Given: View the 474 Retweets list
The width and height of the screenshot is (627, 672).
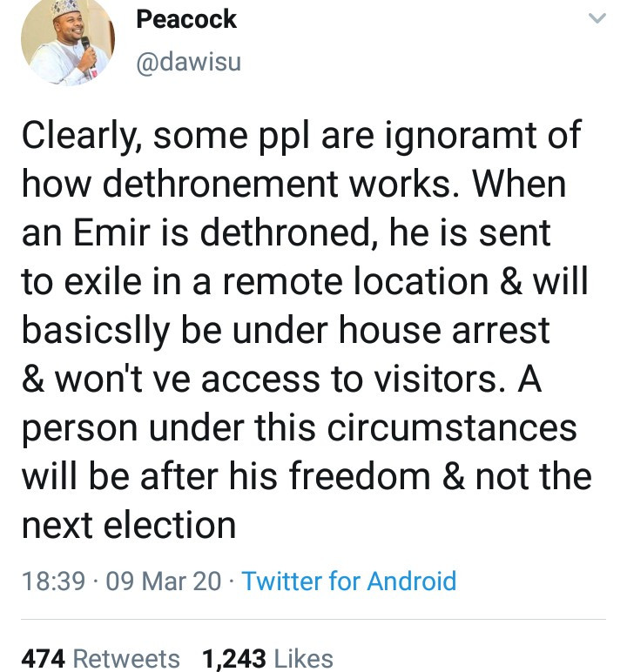Looking at the screenshot, I should tap(100, 659).
